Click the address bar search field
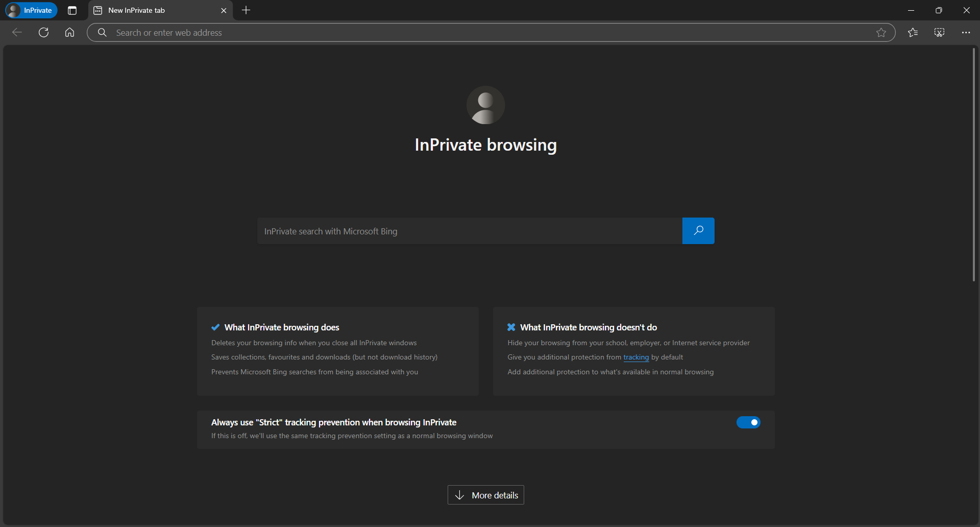 pyautogui.click(x=491, y=33)
